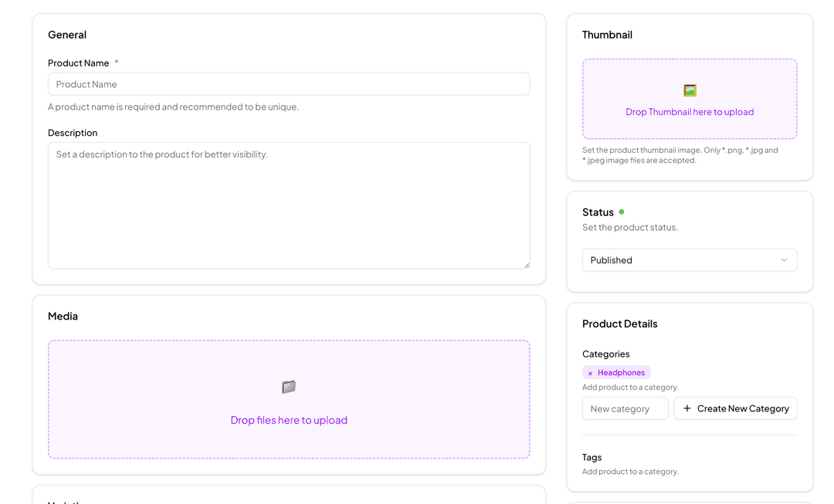Click the Thumbnail upload area
The width and height of the screenshot is (834, 504).
click(x=689, y=99)
